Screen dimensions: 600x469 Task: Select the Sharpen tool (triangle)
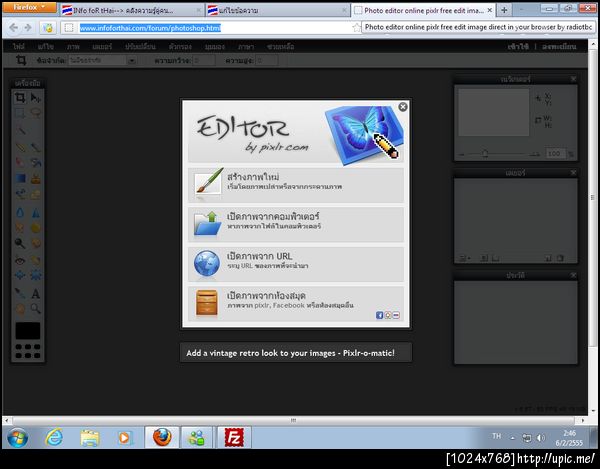tap(36, 213)
